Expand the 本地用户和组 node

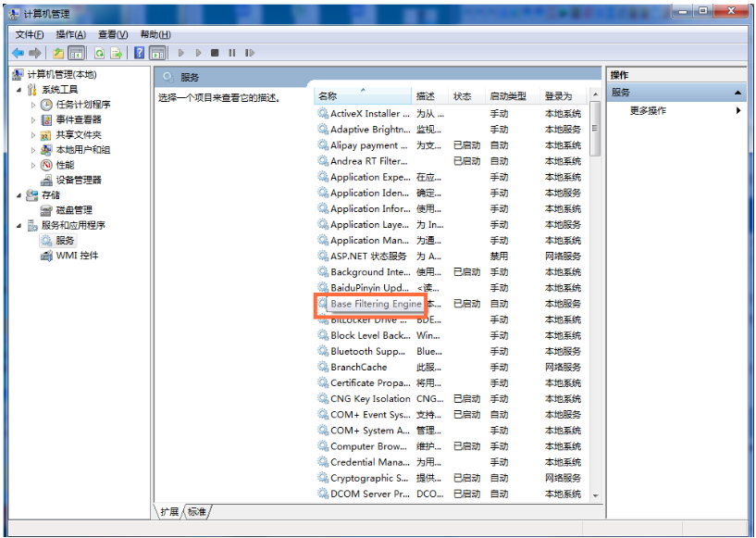pyautogui.click(x=33, y=150)
